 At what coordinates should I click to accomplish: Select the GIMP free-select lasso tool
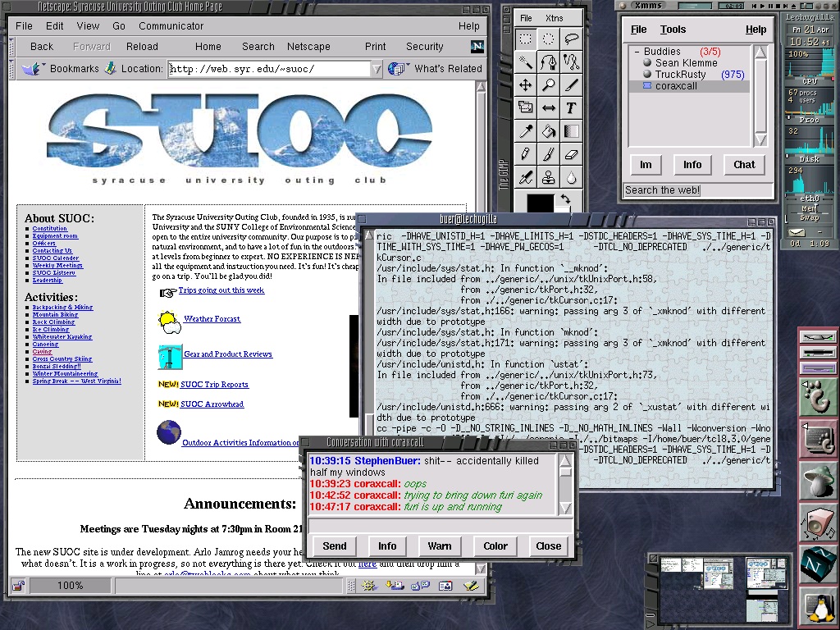(571, 39)
